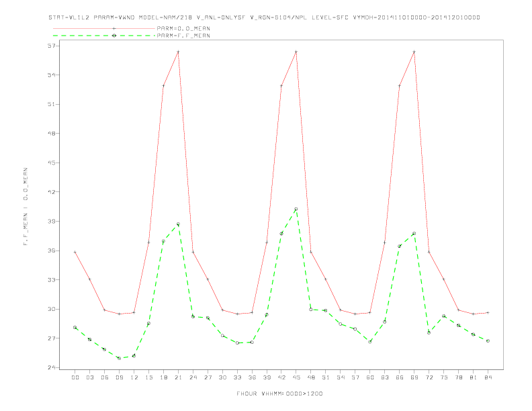Click the x-axis forecast hour 60
Image resolution: width=532 pixels, height=411 pixels.
[x=370, y=377]
